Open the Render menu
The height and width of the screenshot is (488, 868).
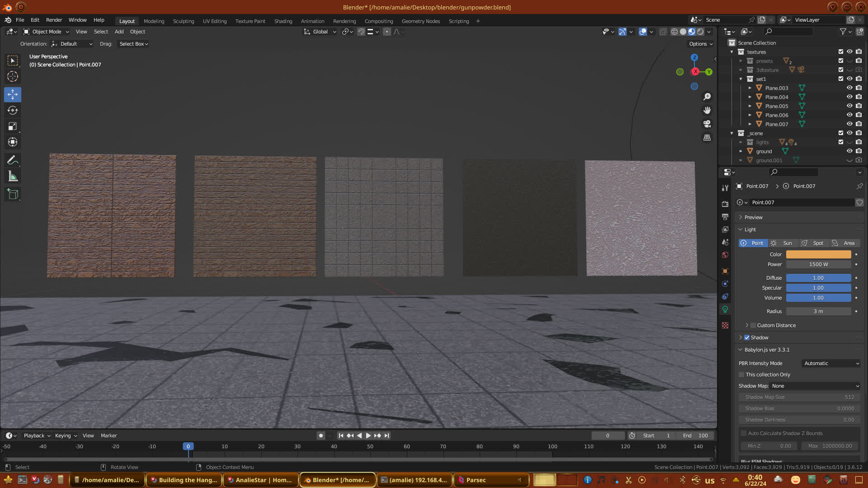pos(54,20)
